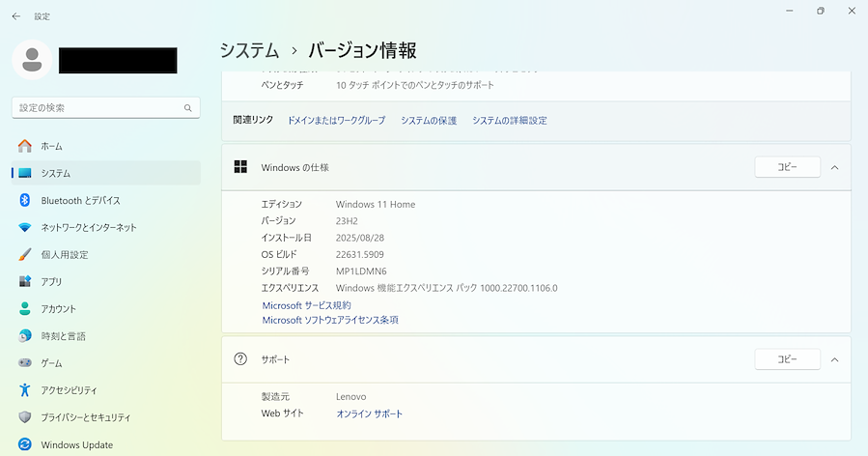The image size is (868, 456).
Task: Go back with the top-left back arrow
Action: (15, 16)
